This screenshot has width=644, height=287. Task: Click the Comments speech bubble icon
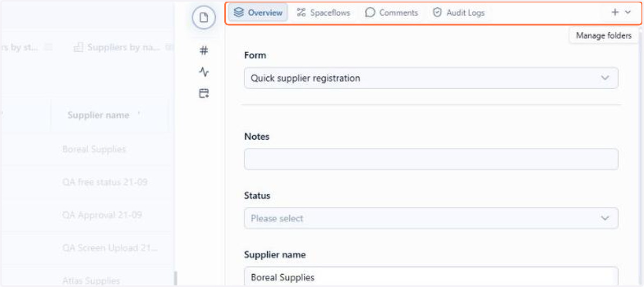coord(370,12)
